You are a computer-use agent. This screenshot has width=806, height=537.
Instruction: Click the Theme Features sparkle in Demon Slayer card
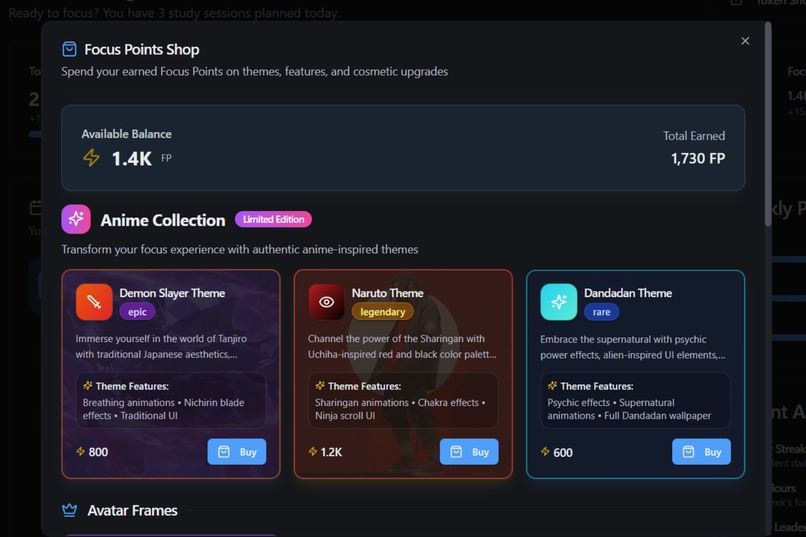pyautogui.click(x=88, y=386)
